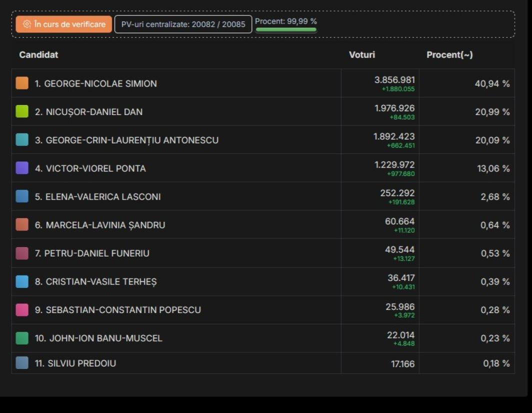Select the George-Nicolae Simion candidate name
The width and height of the screenshot is (532, 413).
coord(95,83)
